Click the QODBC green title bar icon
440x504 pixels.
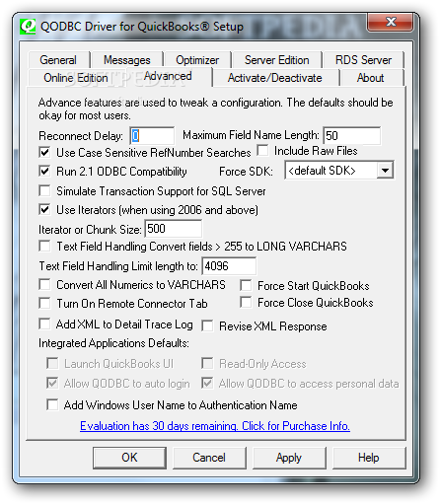28,27
